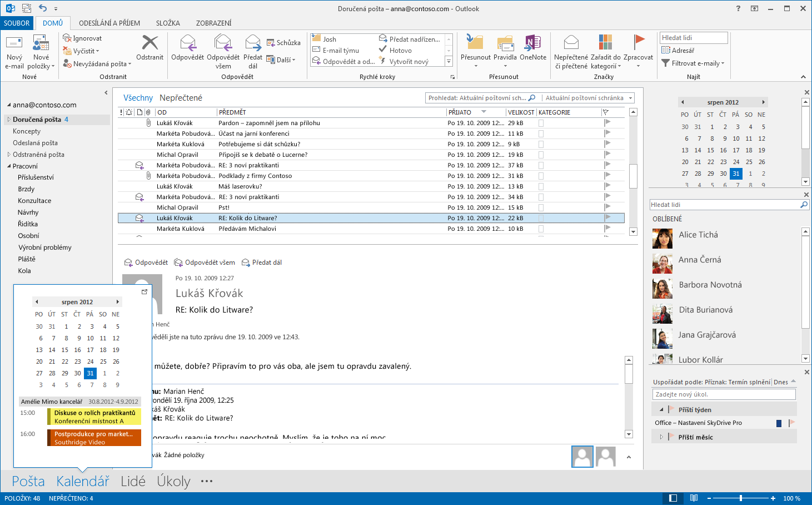Tick category box for Připojíš se k debatě
Screen dimensions: 812x505
coord(541,155)
